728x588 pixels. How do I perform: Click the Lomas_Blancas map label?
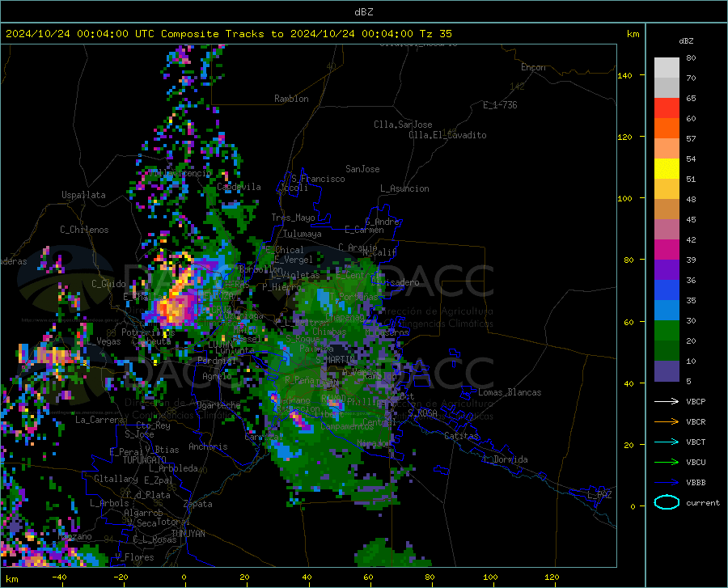[x=510, y=392]
